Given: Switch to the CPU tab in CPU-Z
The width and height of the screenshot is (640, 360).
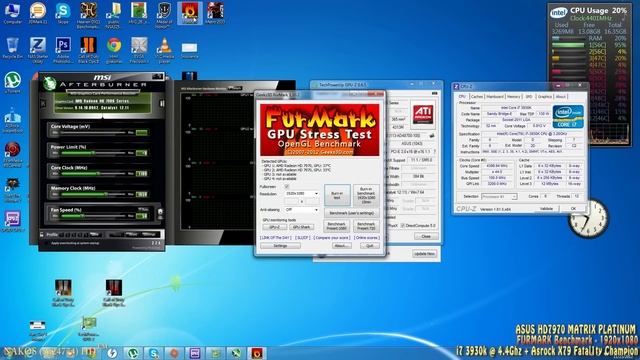Looking at the screenshot, I should [x=462, y=97].
